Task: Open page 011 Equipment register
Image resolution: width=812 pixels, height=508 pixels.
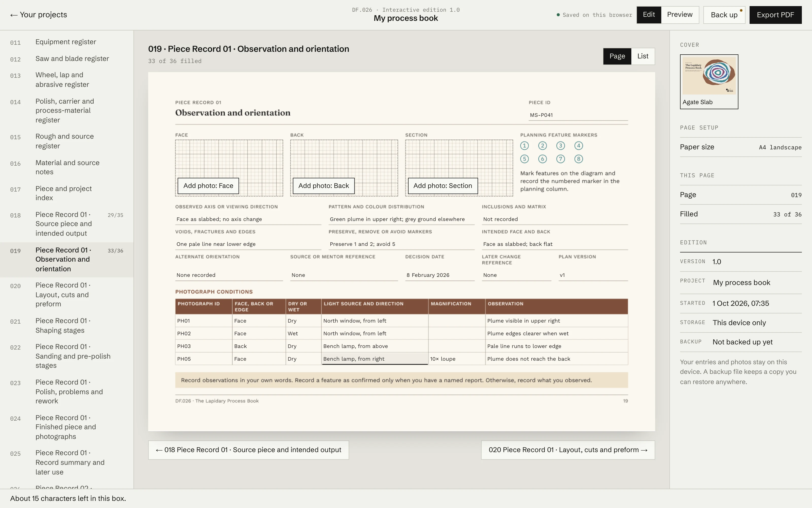Action: 66,42
